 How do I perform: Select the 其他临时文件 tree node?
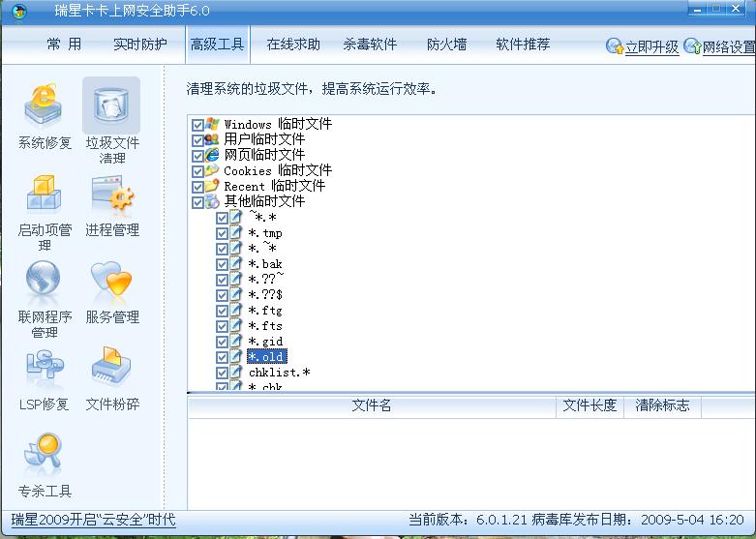(x=264, y=201)
